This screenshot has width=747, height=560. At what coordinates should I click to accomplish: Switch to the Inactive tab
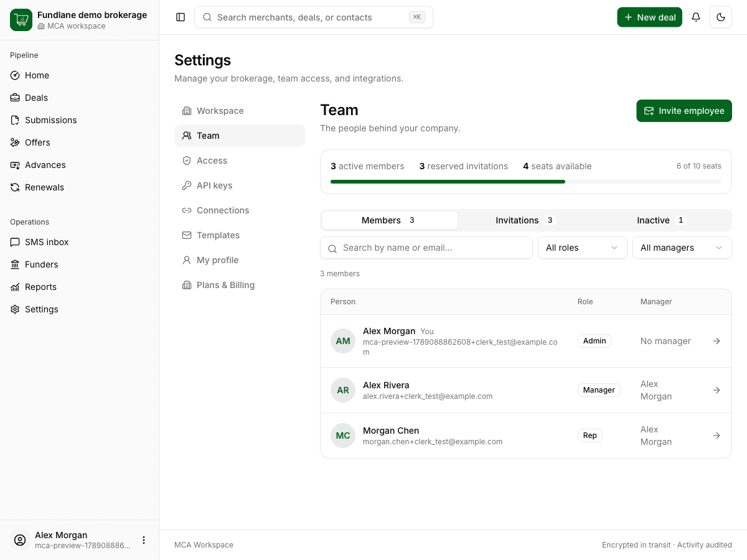tap(662, 220)
